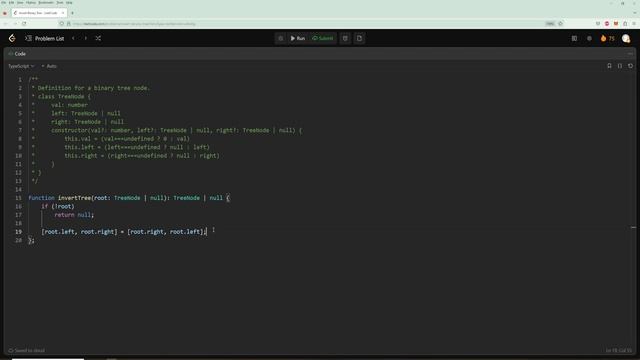Open a new browser tab
Image resolution: width=640 pixels, height=360 pixels.
pos(72,13)
